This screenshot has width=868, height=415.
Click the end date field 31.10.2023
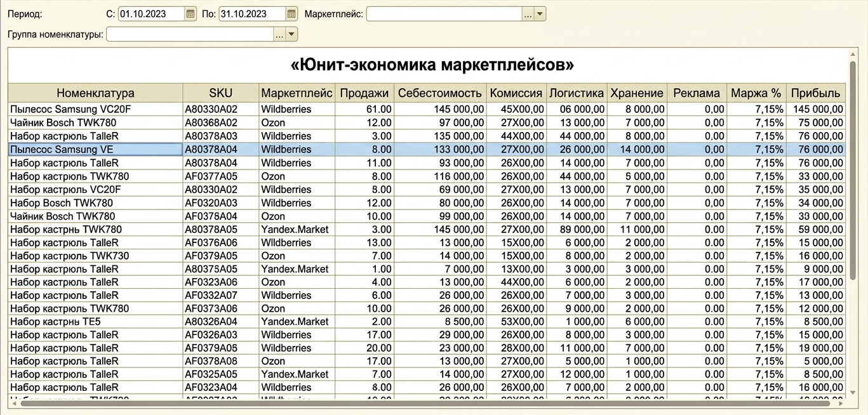[251, 14]
